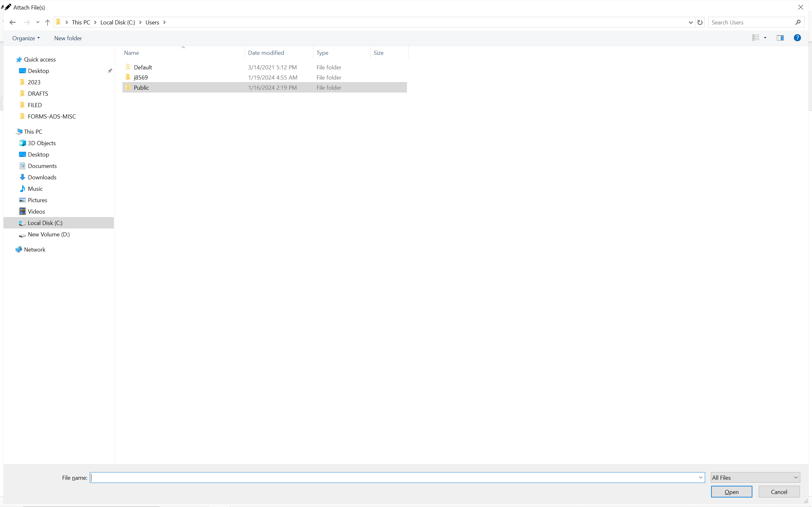Expand the address bar history dropdown
The height and width of the screenshot is (507, 812).
click(691, 22)
